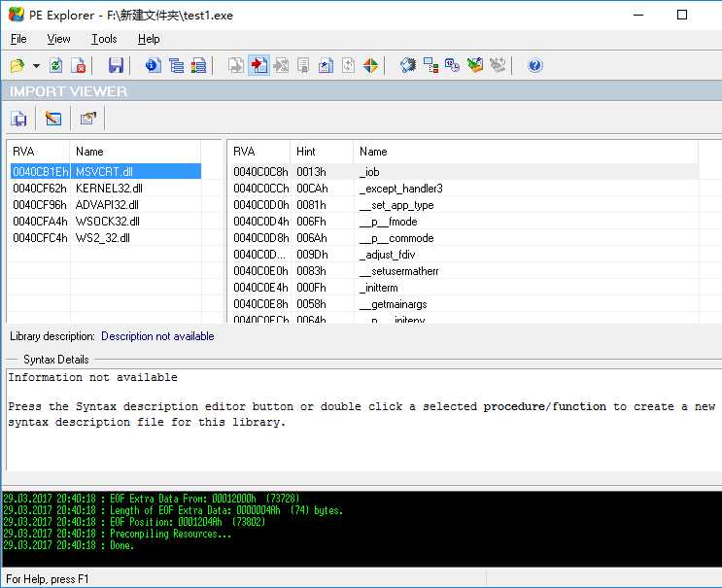
Task: Click the grayed document with ribbon seal icon
Action: (x=303, y=65)
